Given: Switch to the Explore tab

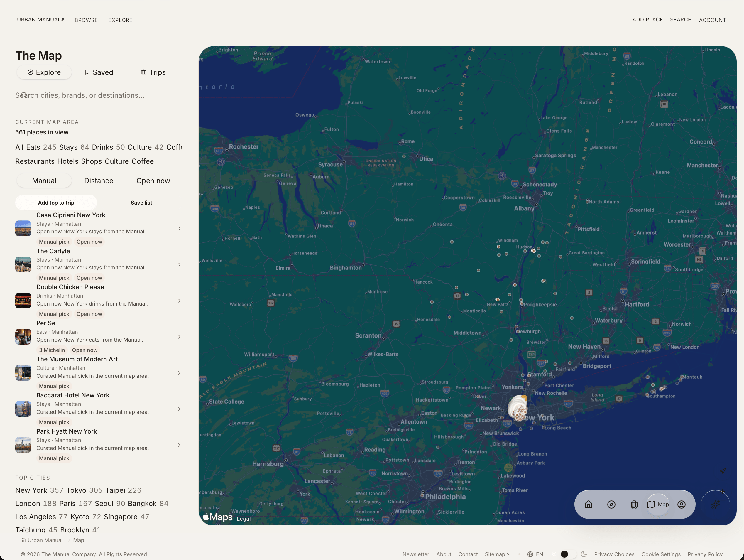Looking at the screenshot, I should coord(44,72).
